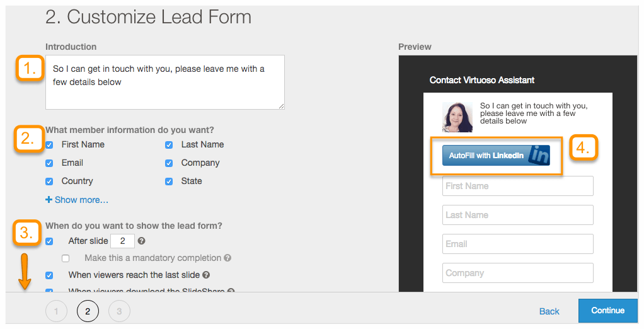Viewport: 644px width, 329px height.
Task: Click the Introduction text area
Action: 164,82
